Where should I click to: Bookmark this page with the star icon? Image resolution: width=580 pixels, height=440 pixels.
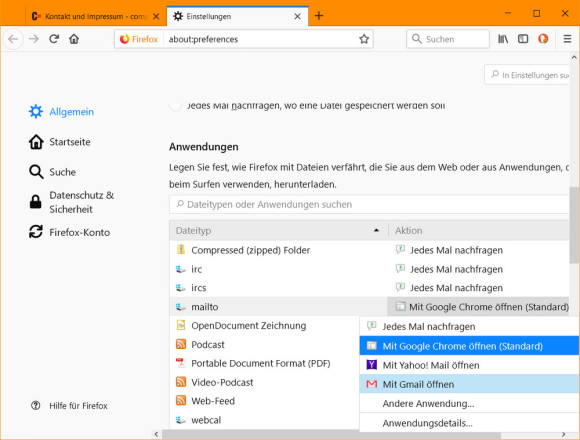pyautogui.click(x=364, y=39)
